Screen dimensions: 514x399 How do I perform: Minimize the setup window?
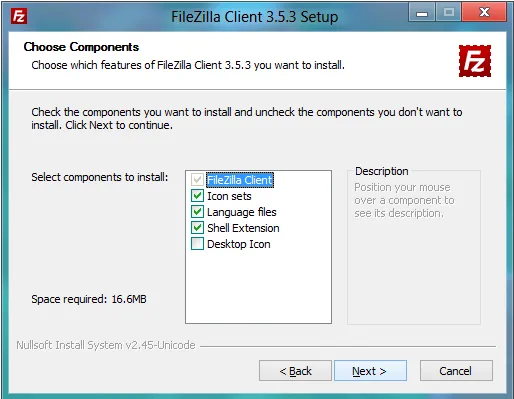[x=422, y=13]
